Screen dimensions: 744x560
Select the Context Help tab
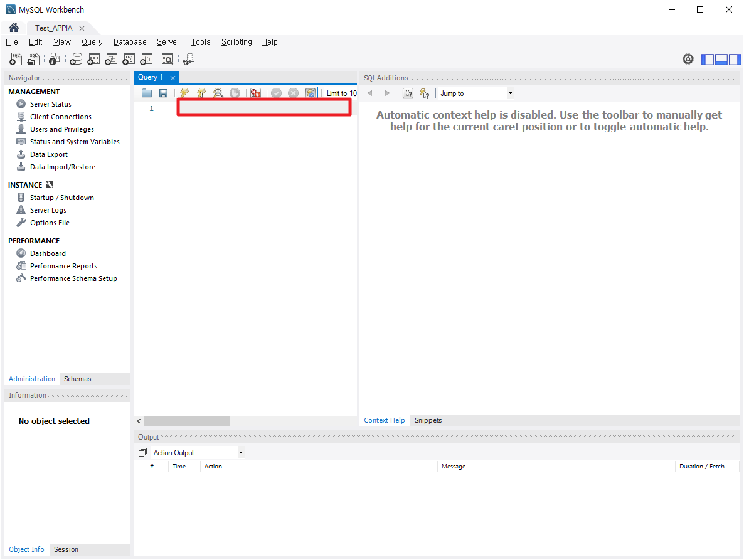[385, 420]
